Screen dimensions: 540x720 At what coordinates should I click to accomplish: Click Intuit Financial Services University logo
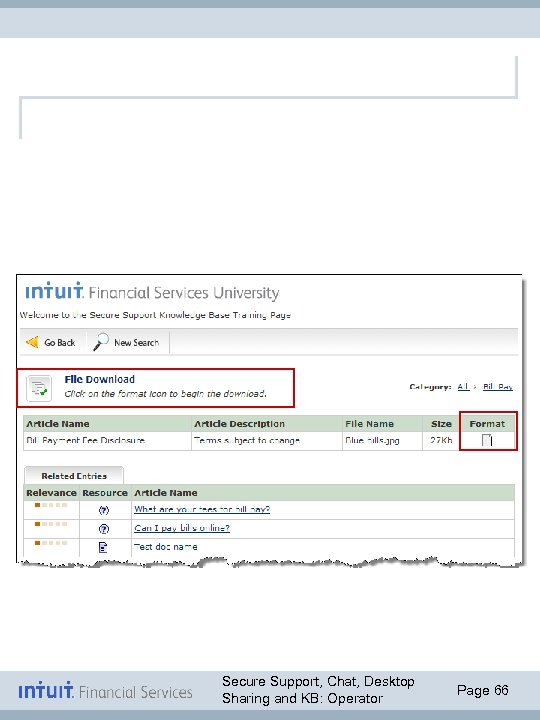[x=152, y=291]
